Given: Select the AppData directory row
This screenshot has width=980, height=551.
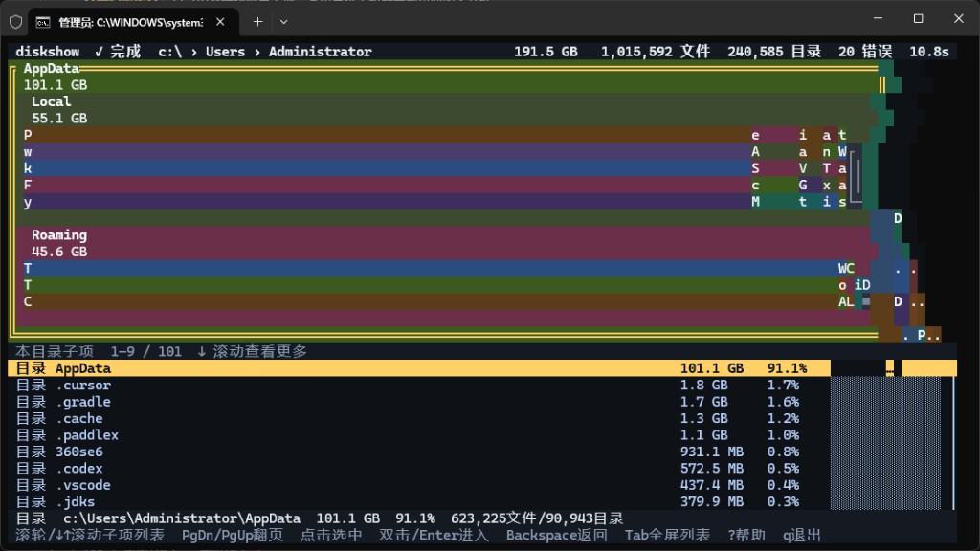Looking at the screenshot, I should click(482, 368).
